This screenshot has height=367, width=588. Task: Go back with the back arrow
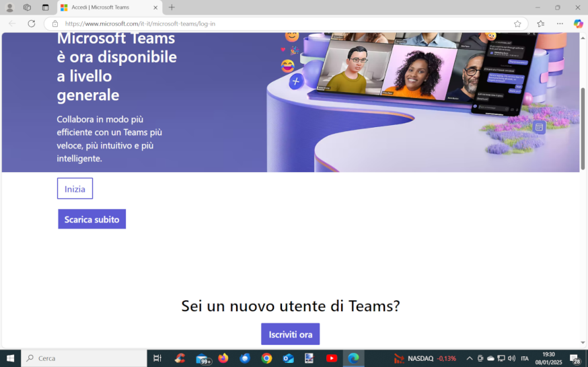[12, 24]
